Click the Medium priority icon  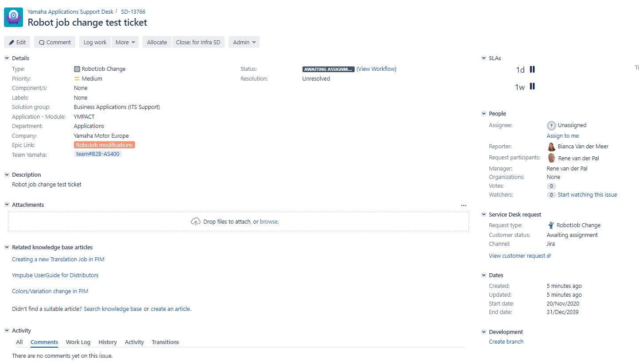pyautogui.click(x=77, y=79)
